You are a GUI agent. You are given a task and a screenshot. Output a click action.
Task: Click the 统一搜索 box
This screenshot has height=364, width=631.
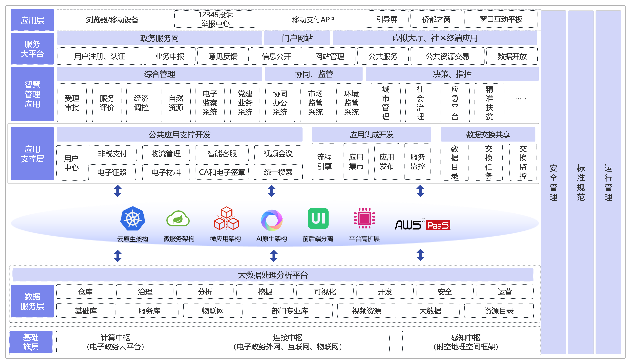[x=278, y=172]
